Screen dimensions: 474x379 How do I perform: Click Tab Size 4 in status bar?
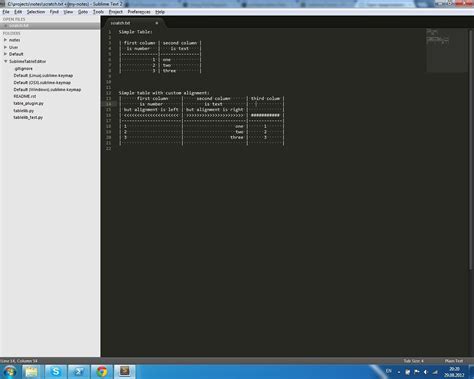(x=413, y=361)
